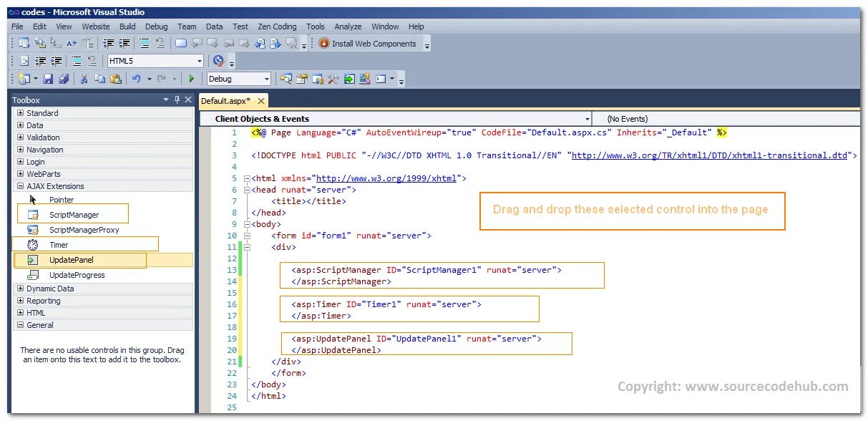Collapse the head element code outline
This screenshot has width=868, height=421.
coord(247,190)
